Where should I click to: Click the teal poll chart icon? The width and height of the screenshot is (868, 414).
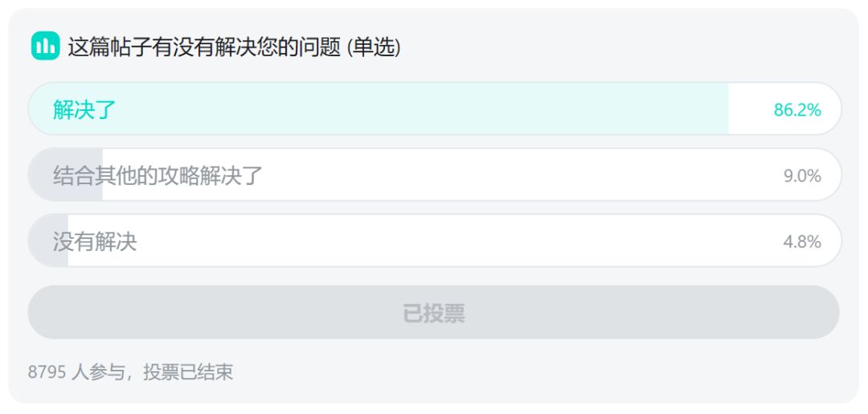tap(45, 47)
